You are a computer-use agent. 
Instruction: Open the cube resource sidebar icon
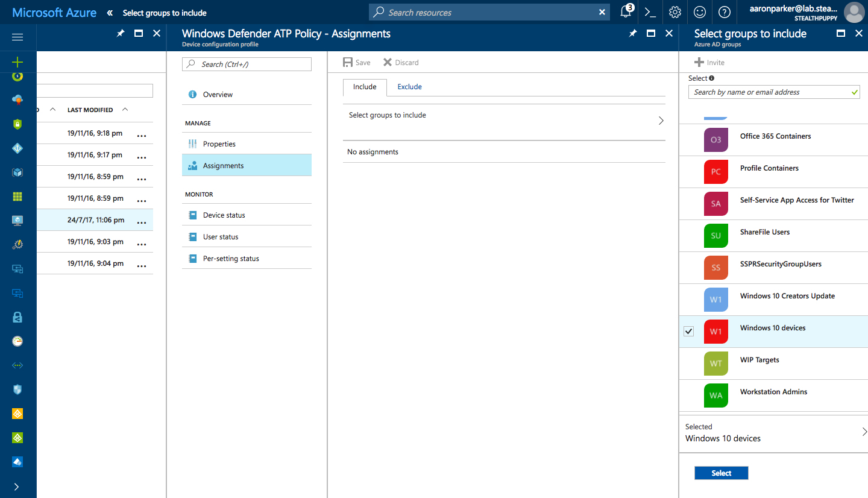click(17, 172)
